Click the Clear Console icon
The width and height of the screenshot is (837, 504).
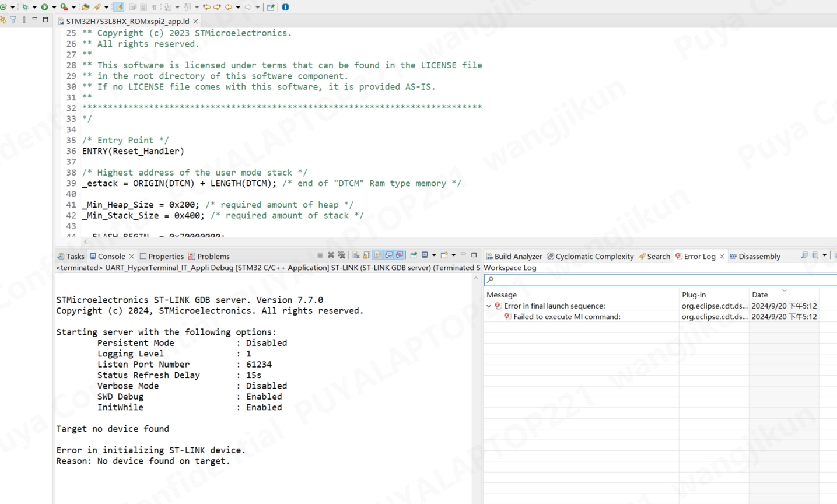pos(356,255)
